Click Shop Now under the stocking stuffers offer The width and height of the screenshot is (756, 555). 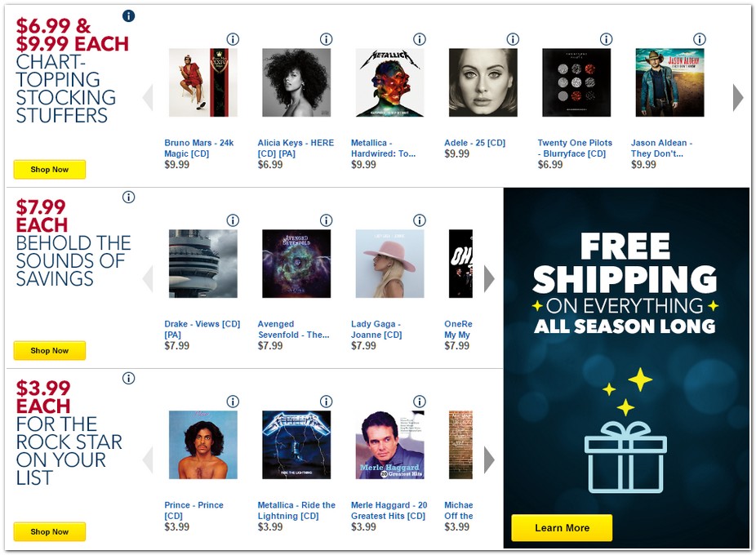click(49, 169)
